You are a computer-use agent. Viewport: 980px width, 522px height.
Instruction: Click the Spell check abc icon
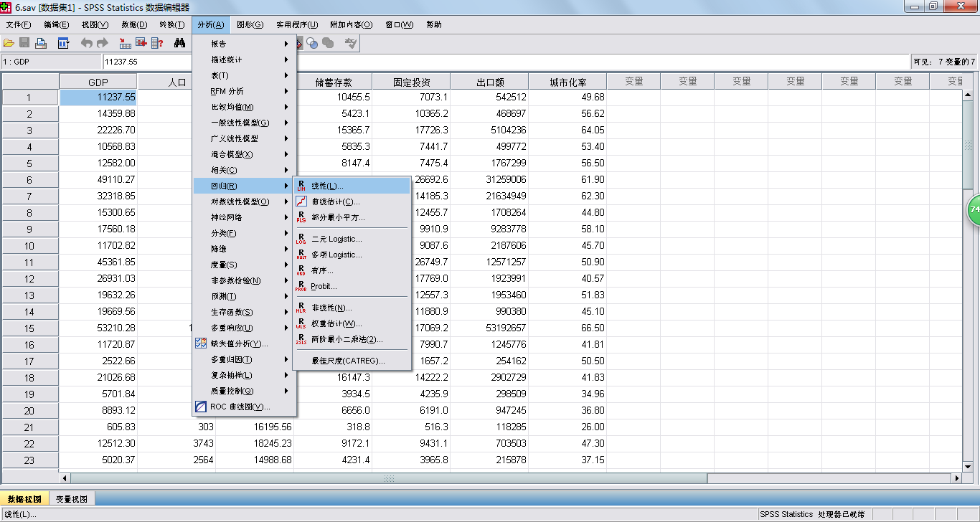coord(351,43)
